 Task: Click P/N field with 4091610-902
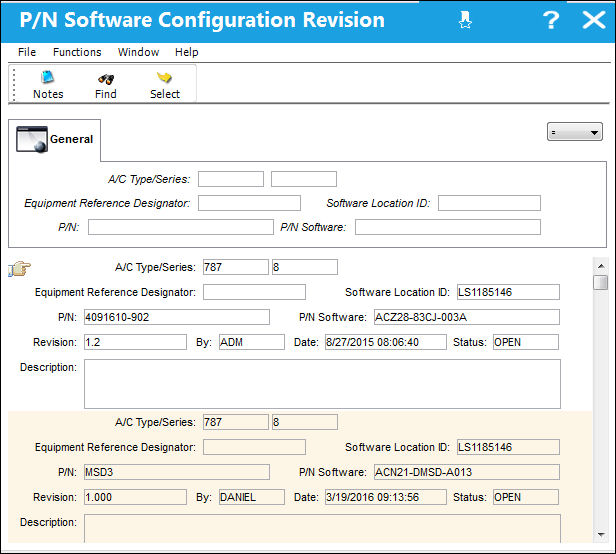point(177,317)
